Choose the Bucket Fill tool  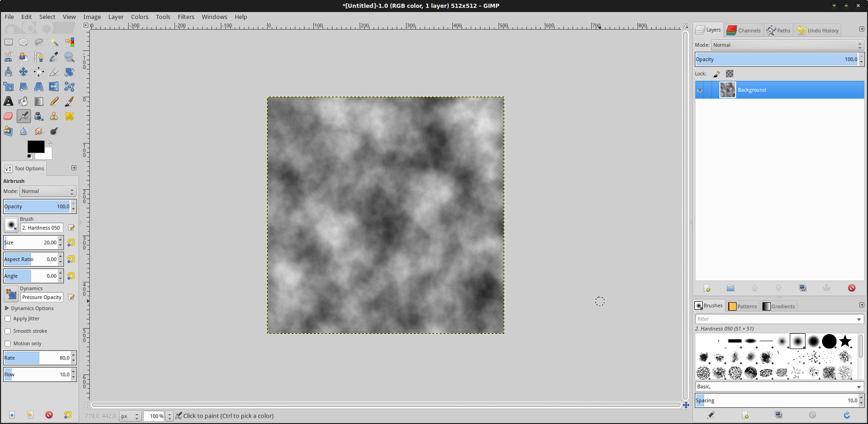coord(23,101)
